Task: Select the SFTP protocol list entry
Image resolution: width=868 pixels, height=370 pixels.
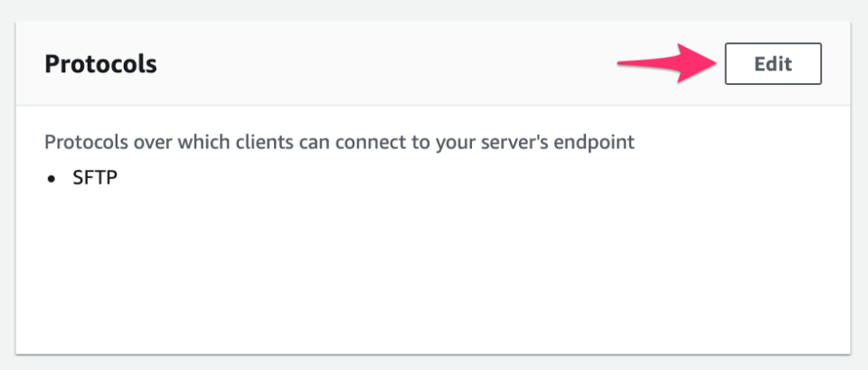Action: pyautogui.click(x=95, y=178)
